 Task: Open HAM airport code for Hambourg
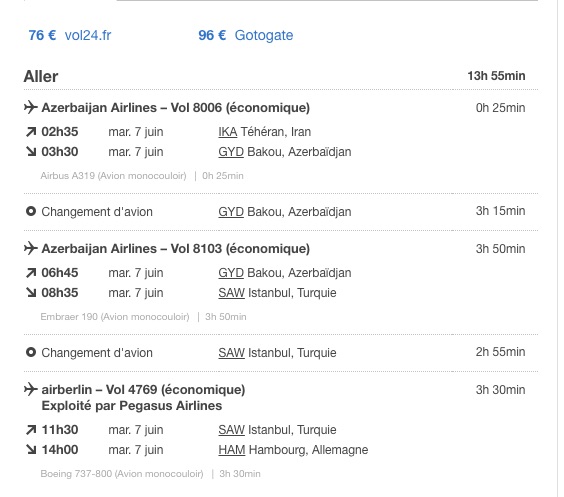click(232, 450)
